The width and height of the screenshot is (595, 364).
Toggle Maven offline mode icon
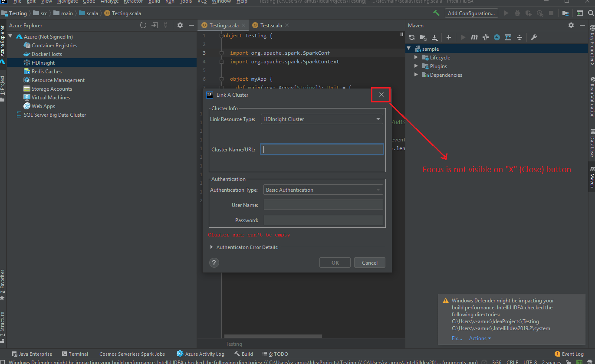click(486, 37)
